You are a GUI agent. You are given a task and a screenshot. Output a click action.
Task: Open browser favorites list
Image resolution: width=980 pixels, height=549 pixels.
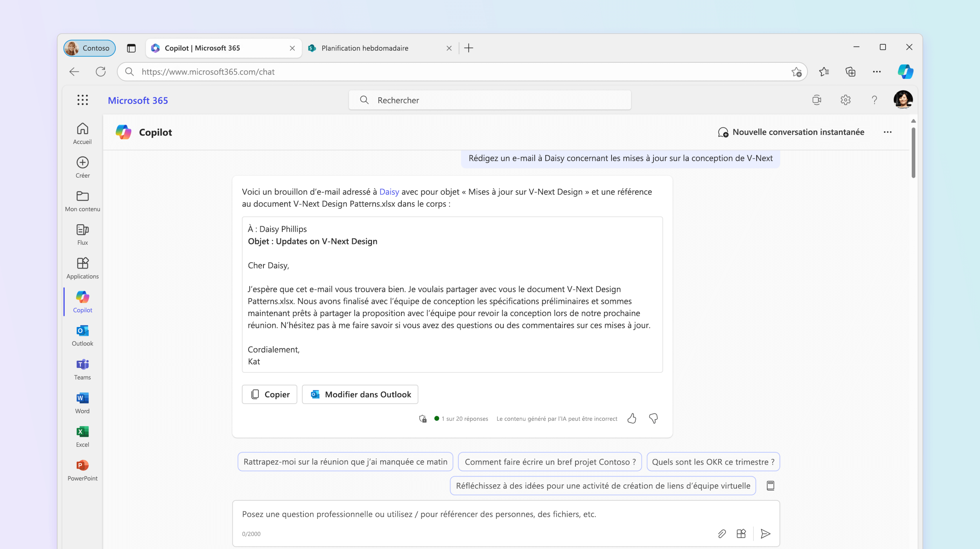click(x=824, y=72)
